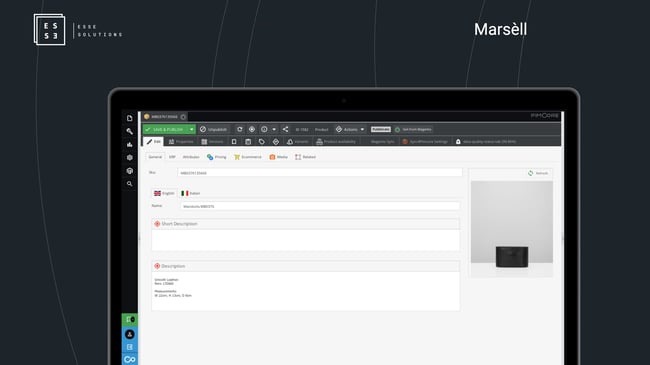Screen dimensions: 650x365
Task: Click the Unpublish button
Action: pos(213,129)
